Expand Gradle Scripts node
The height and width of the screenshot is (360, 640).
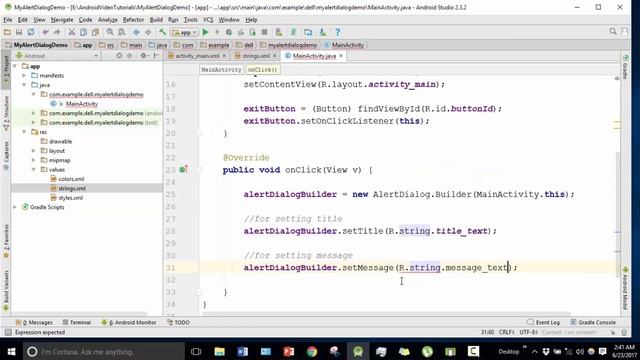(15, 207)
